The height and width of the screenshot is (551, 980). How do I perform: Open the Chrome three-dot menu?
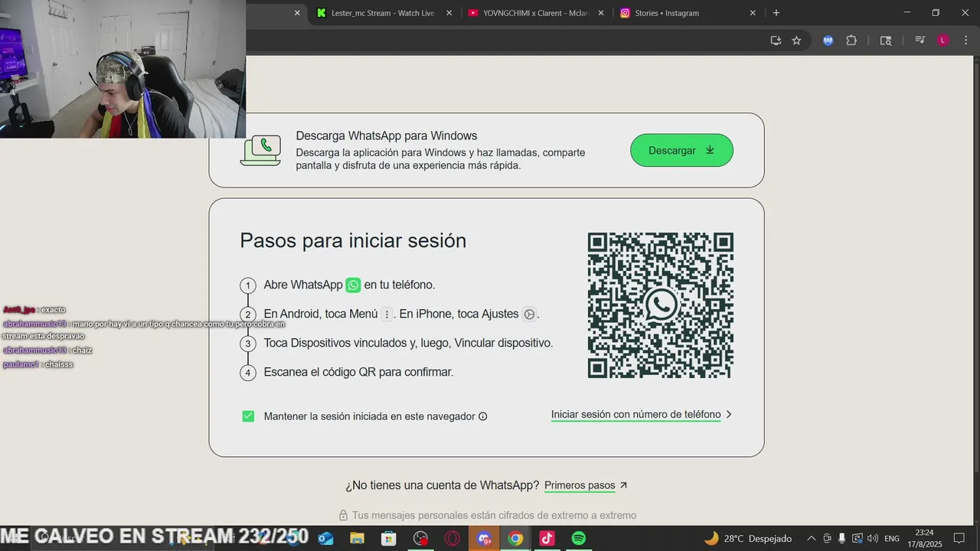coord(965,41)
